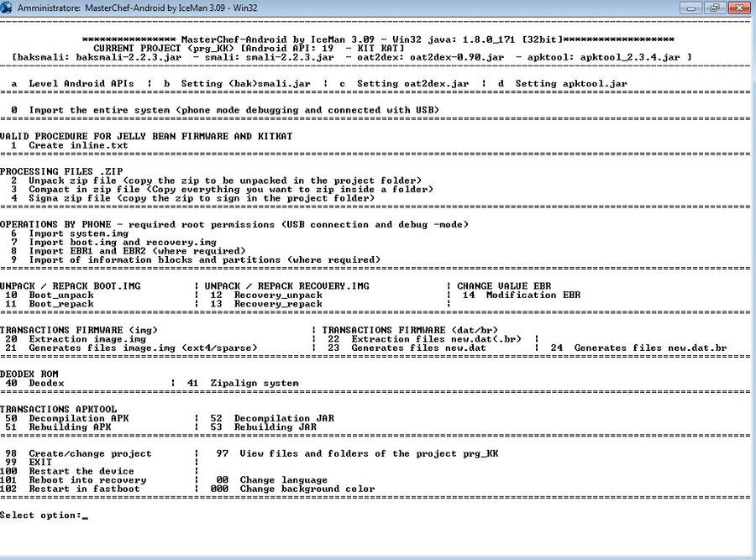Click the 'TRANSACTIONS APKTOOL' heading
The image size is (756, 560).
58,409
